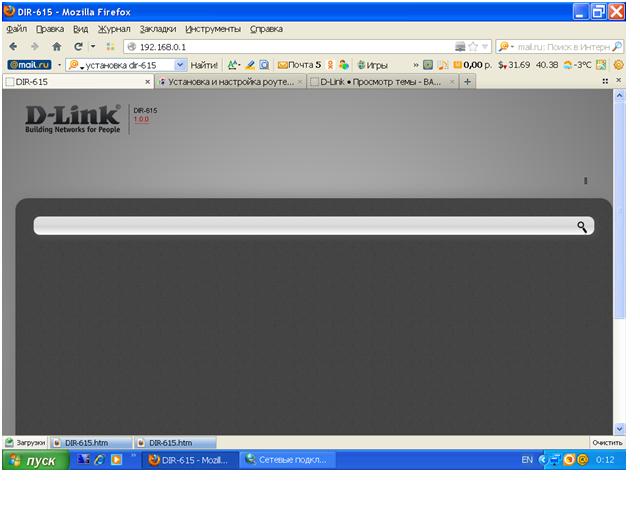Open the Home page button

click(x=57, y=47)
